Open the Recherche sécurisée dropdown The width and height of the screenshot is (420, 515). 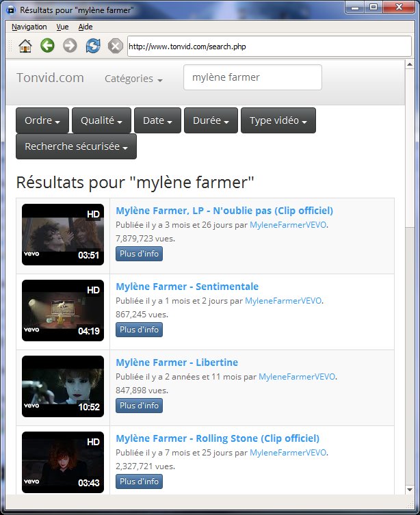pos(76,146)
